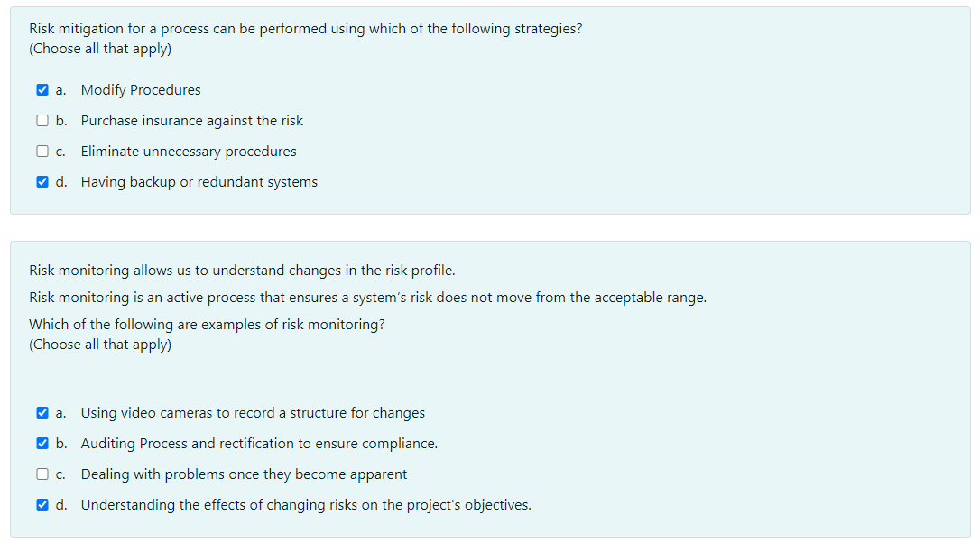Screen dimensions: 980x552
Task: Click label "Dealing with problems once they become apparent"
Action: pos(244,474)
